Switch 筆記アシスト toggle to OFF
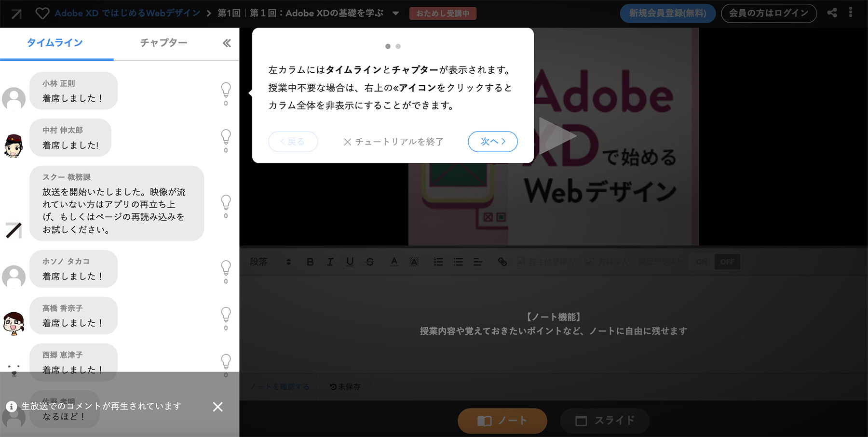Viewport: 868px width, 437px height. pyautogui.click(x=727, y=262)
